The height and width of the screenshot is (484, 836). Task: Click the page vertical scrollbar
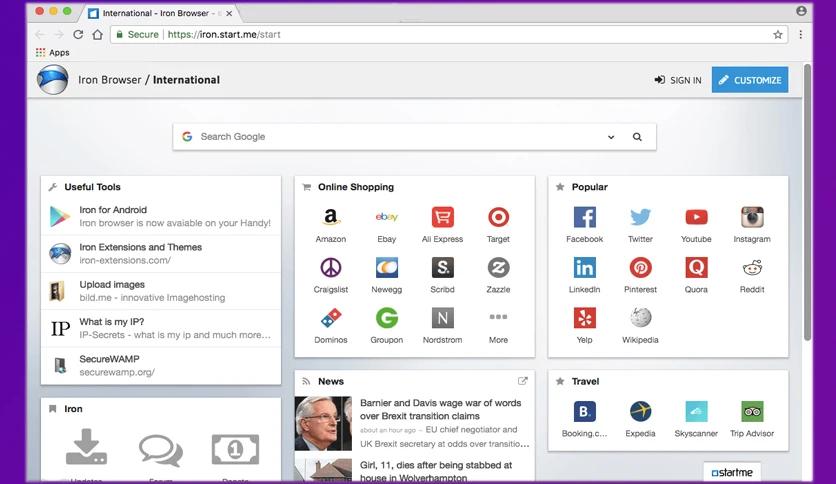coord(807,201)
